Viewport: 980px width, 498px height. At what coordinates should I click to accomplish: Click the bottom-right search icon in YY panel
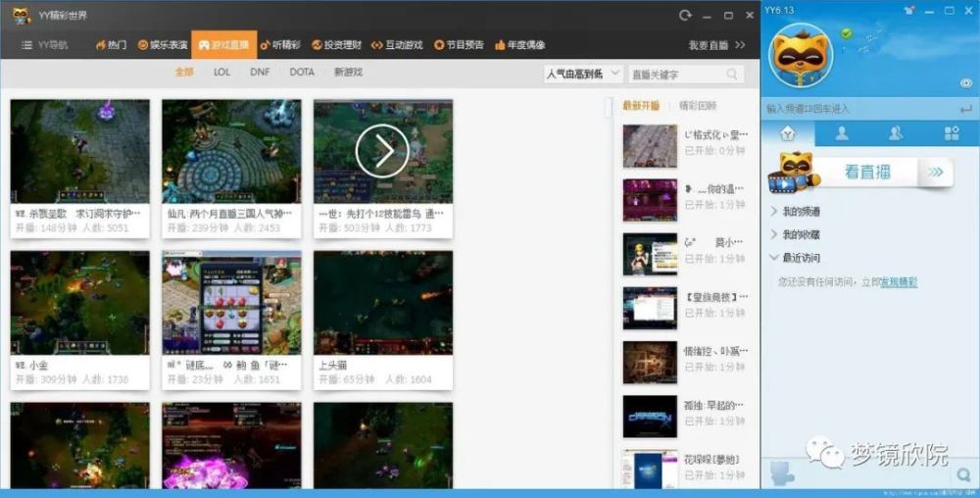click(x=964, y=475)
